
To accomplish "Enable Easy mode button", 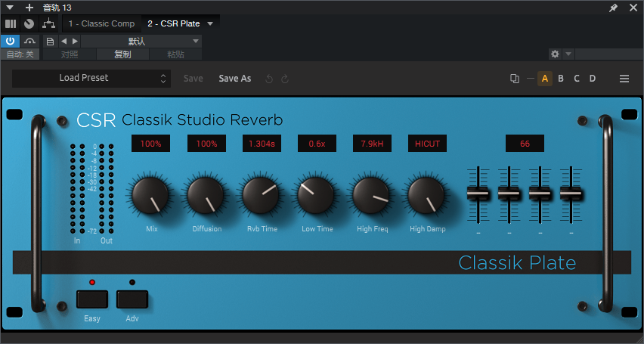I will tap(92, 299).
